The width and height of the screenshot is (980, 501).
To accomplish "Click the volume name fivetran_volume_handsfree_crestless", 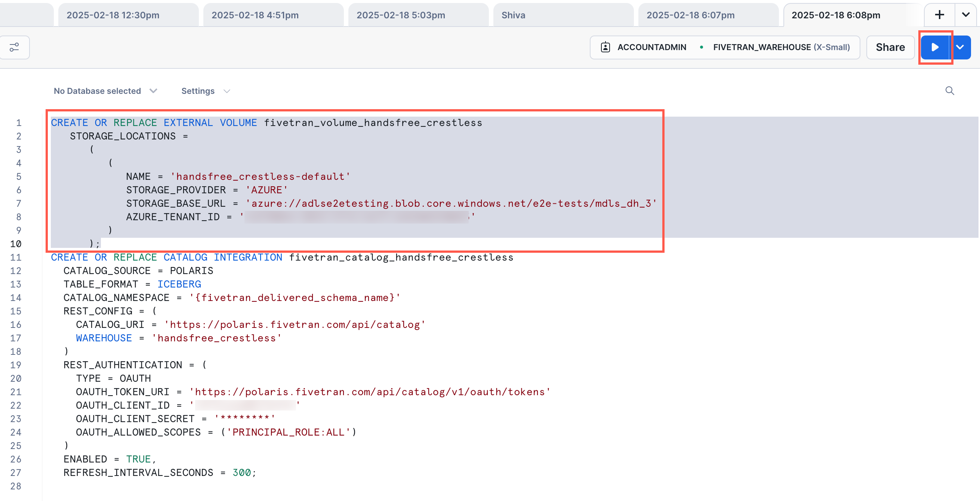I will (373, 123).
